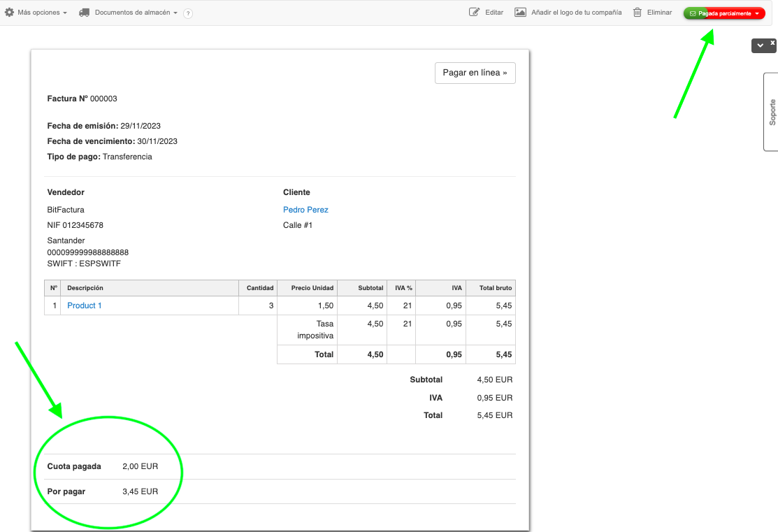Click the image icon for adding company logo

(x=520, y=13)
